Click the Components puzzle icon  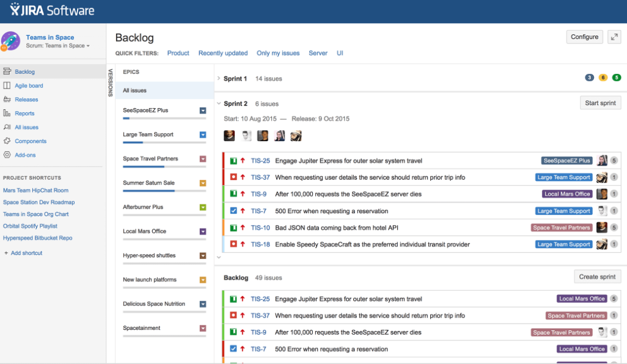7,141
